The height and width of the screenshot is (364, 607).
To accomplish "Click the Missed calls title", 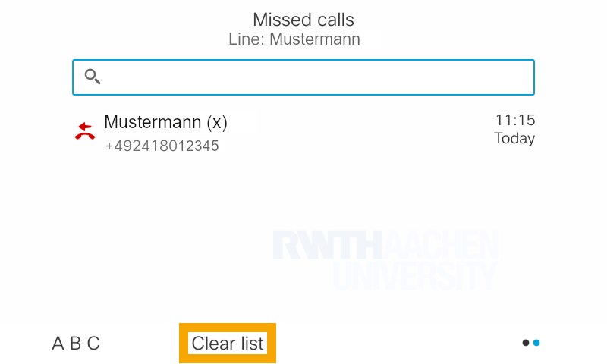I will coord(303,19).
